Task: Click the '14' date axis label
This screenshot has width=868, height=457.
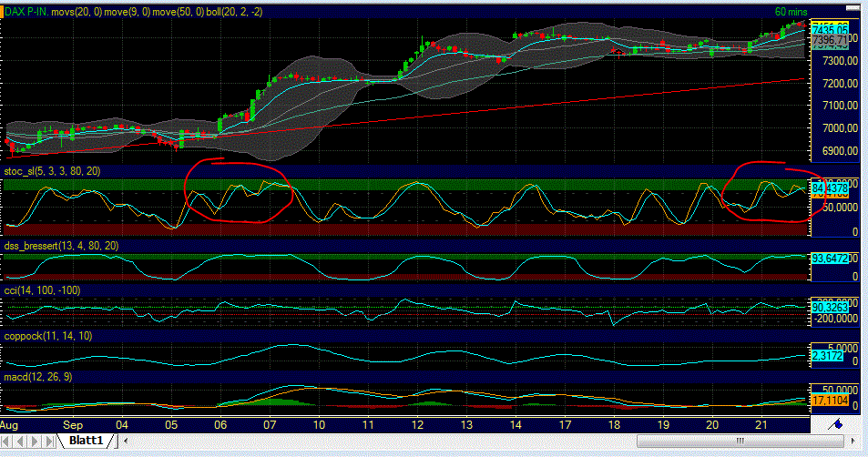Action: click(x=516, y=425)
